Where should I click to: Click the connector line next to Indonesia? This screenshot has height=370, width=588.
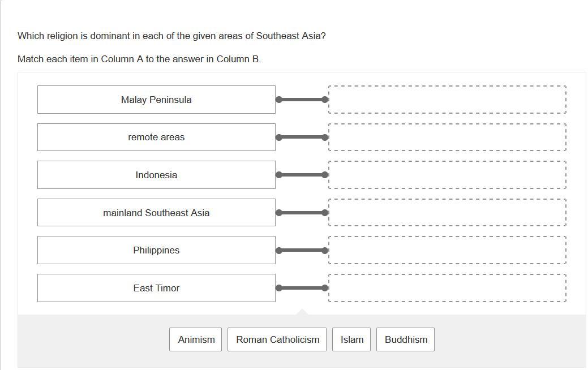(302, 175)
